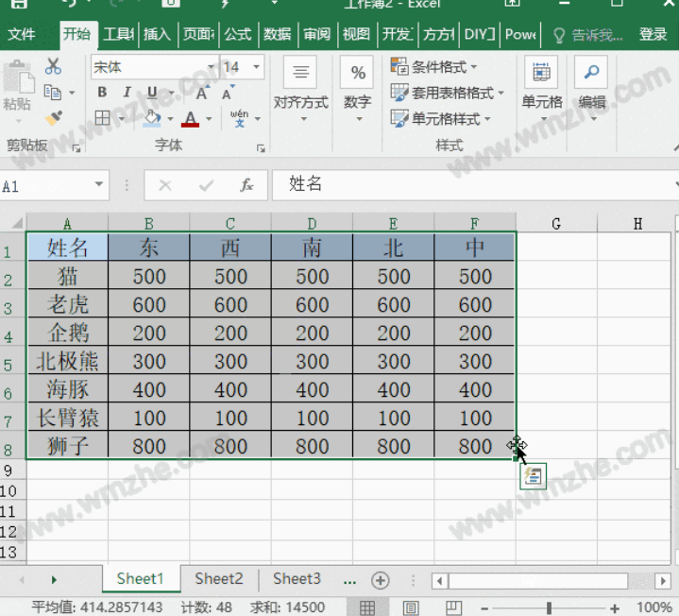The image size is (679, 616).
Task: Open Conditional Formatting (条件格式)
Action: (x=433, y=67)
